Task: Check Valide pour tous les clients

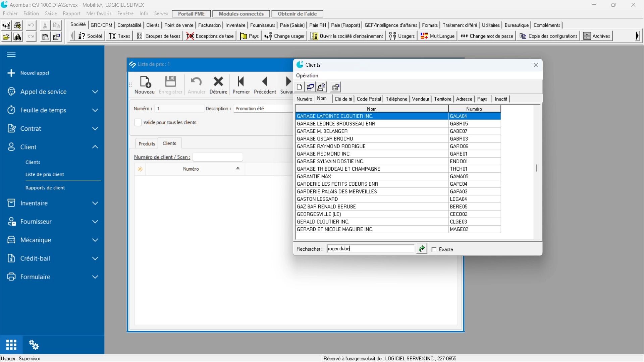Action: point(138,122)
